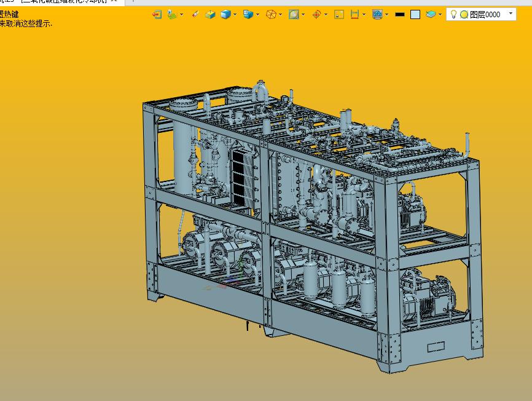Viewport: 532px width, 401px height.
Task: Expand arrow beside the red crosshair icon
Action: click(x=326, y=15)
